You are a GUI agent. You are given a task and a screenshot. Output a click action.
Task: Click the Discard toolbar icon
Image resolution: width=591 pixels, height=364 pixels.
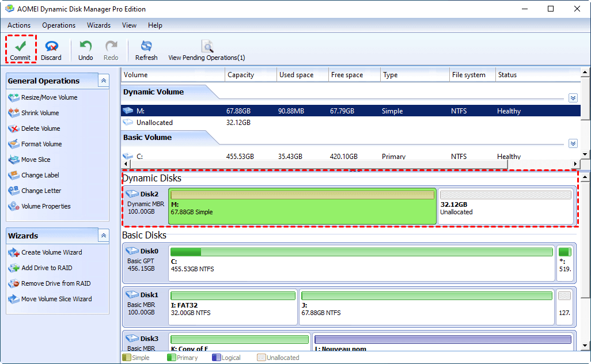click(x=51, y=46)
